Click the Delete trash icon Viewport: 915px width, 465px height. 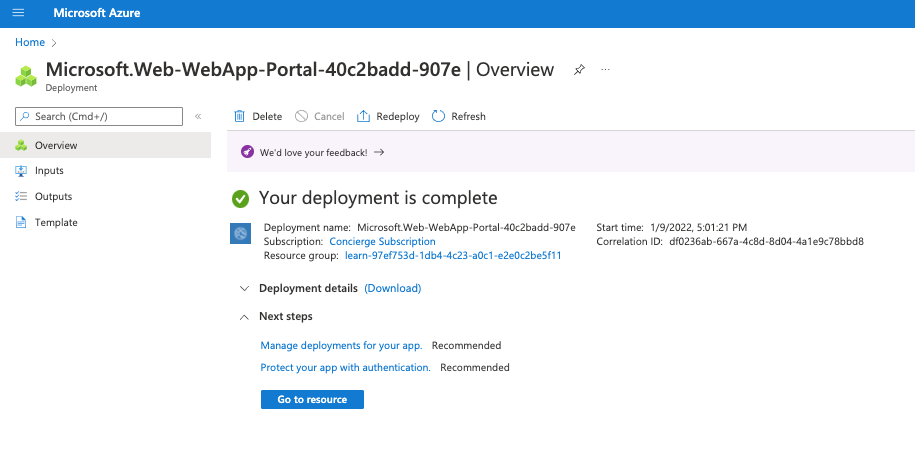[240, 117]
